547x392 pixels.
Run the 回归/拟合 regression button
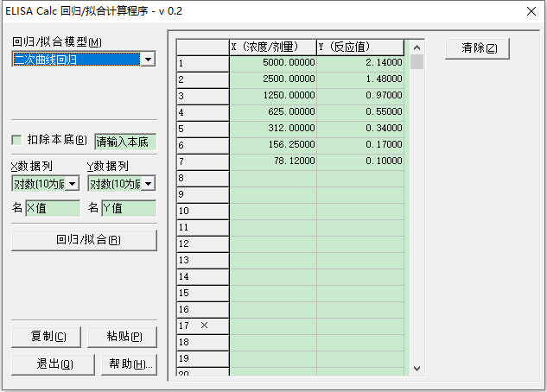[84, 240]
